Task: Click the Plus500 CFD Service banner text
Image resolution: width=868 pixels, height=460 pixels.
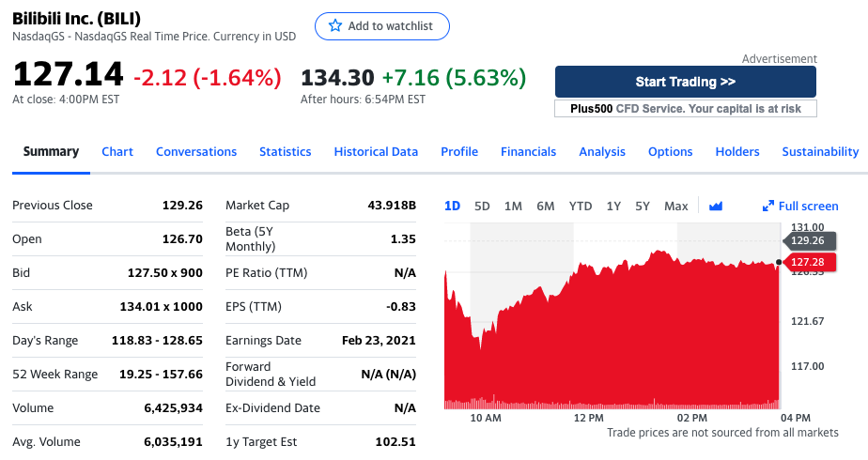Action: tap(686, 108)
